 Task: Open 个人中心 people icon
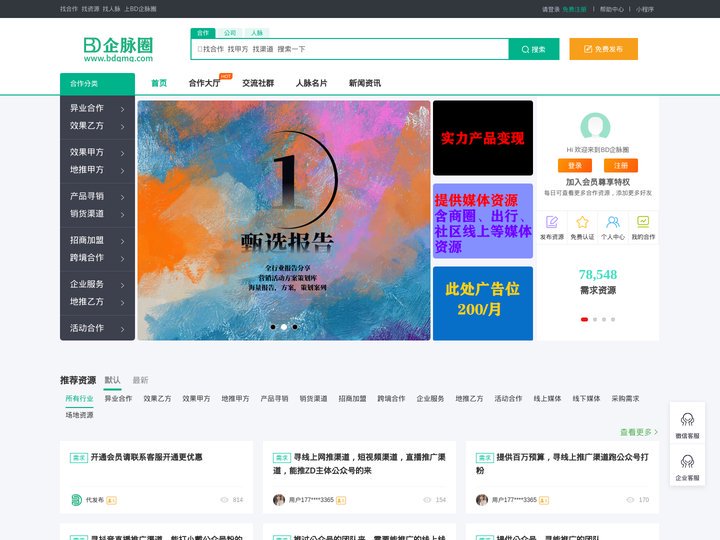tap(613, 222)
